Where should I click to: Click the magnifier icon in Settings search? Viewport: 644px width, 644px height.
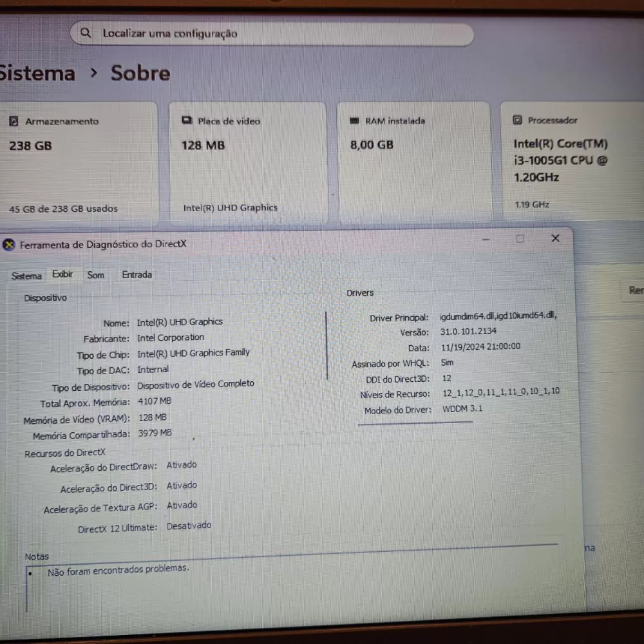click(86, 33)
